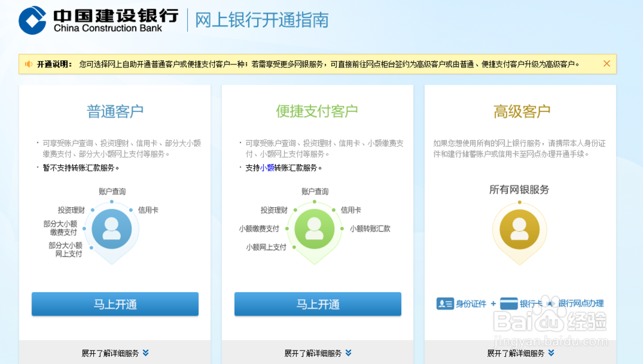Click 信用卡 label in the 普通客户 diagram
Viewport: 643px width, 364px height.
148,210
